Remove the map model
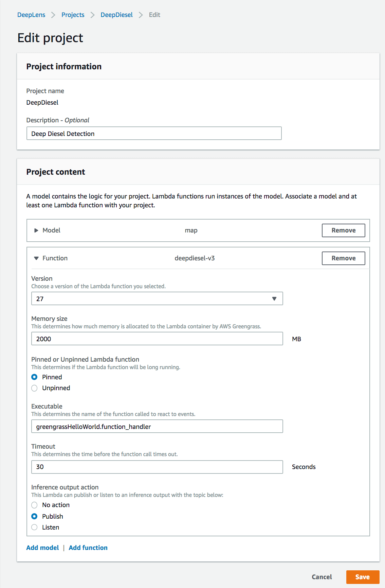 click(343, 230)
